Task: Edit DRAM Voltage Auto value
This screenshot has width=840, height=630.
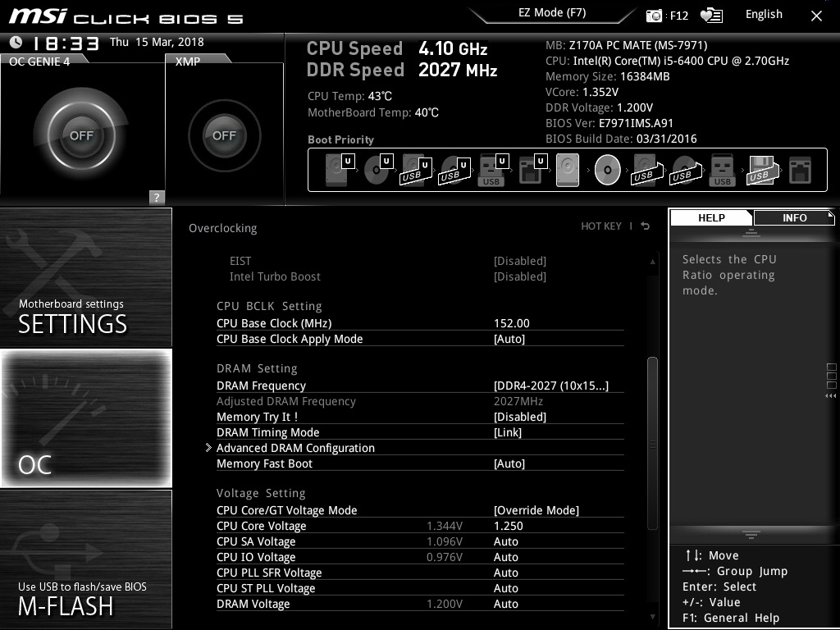Action: click(x=505, y=603)
